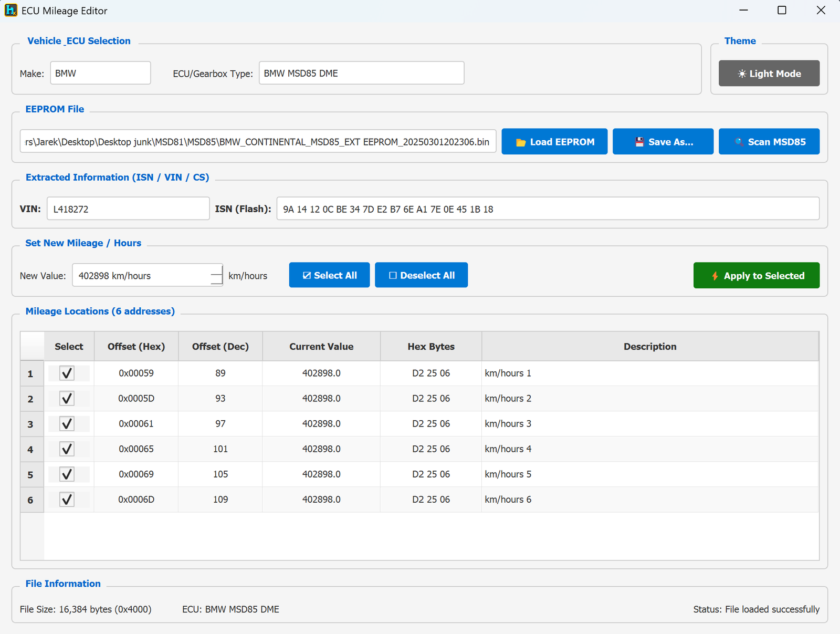Click Current Value 402898.0 in row 1

click(321, 373)
